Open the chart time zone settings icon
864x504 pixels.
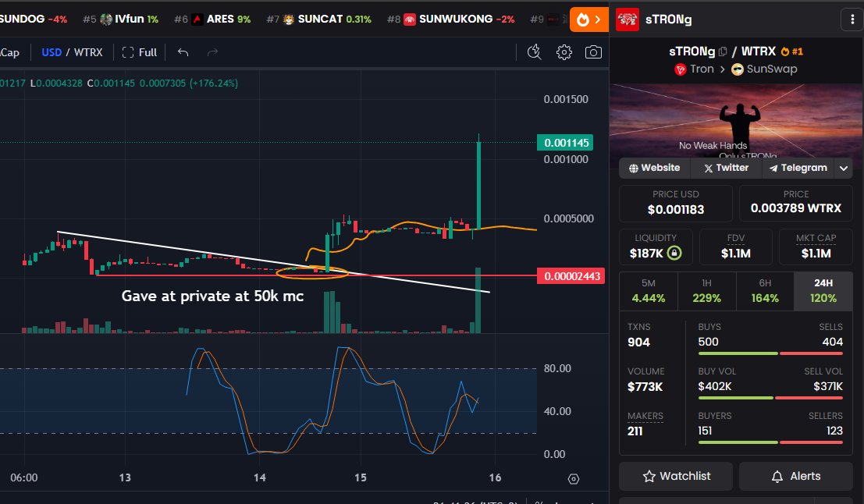point(574,479)
